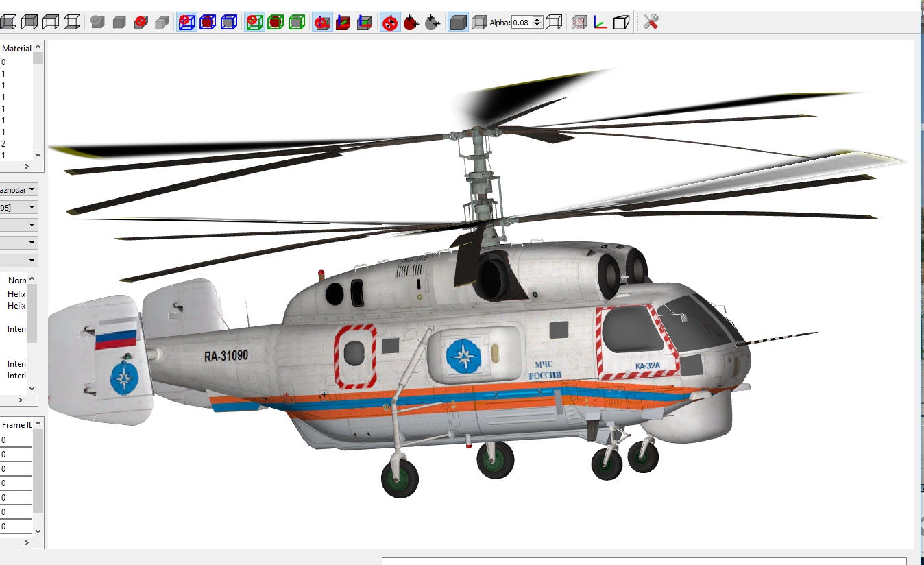
Task: Open the wrench and screwdriver settings tool
Action: [x=651, y=22]
